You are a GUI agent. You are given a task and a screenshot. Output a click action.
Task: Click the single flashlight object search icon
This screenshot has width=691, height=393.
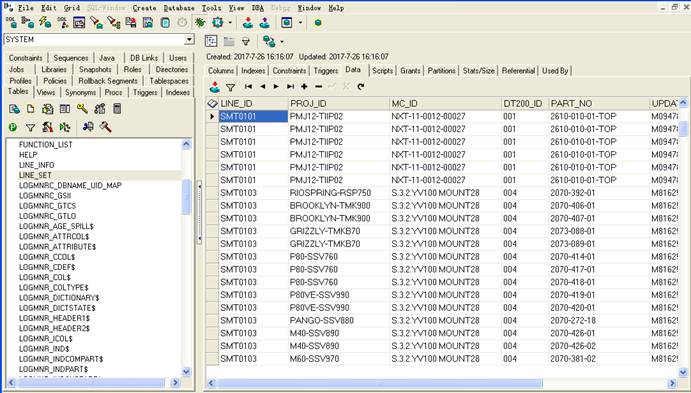tap(97, 22)
